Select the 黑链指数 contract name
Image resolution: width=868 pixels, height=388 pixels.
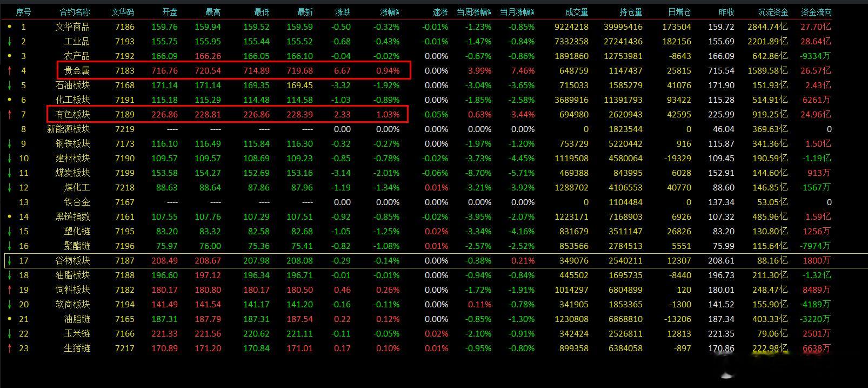(72, 216)
